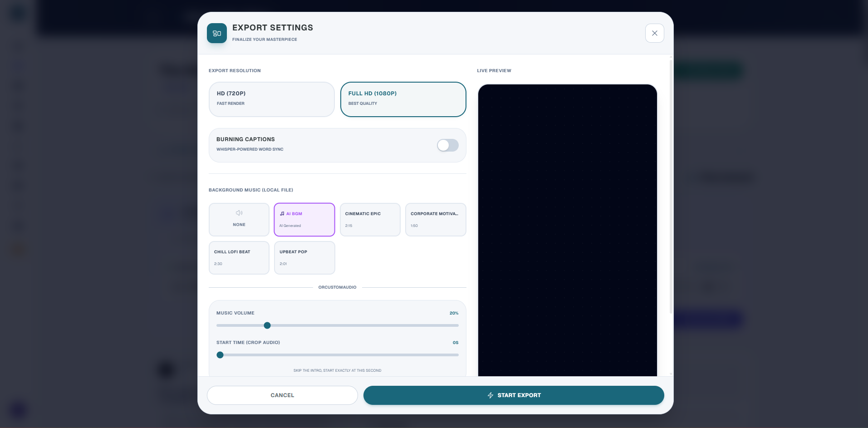This screenshot has height=428, width=868.
Task: Choose the Upbeat Pop music track
Action: point(304,258)
